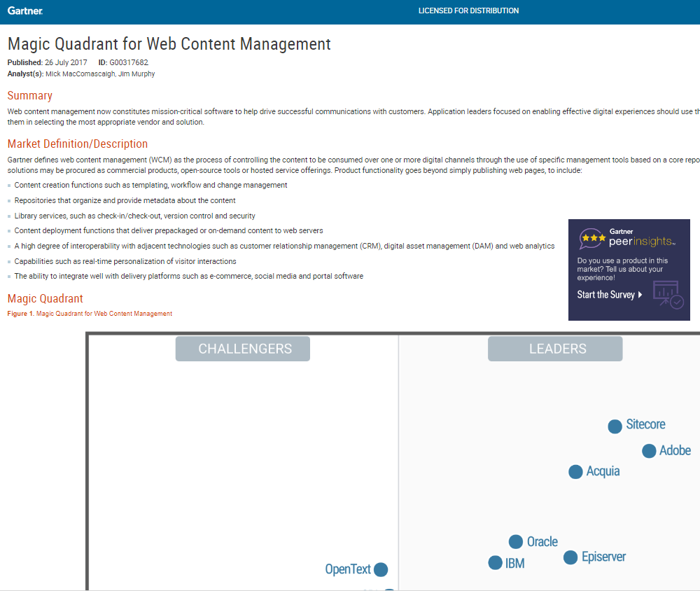Viewport: 700px width, 591px height.
Task: Click the Acquia label in chart
Action: point(603,471)
